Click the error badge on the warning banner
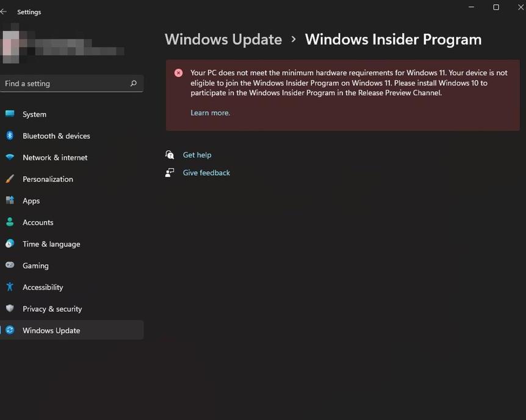Screen dimensions: 526x420 point(178,73)
